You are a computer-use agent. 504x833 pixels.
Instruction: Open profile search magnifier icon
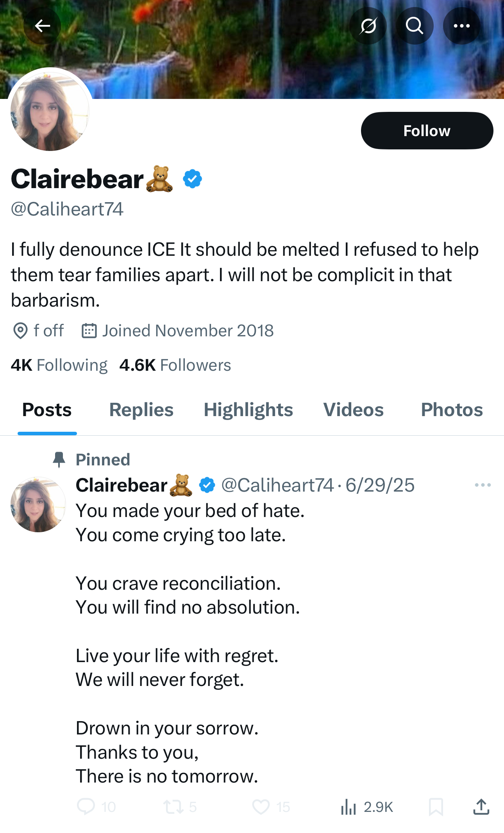415,26
